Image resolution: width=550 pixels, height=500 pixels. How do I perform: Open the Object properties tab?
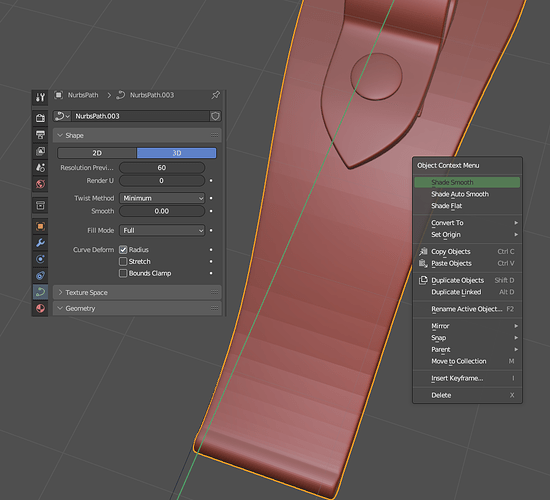(40, 226)
